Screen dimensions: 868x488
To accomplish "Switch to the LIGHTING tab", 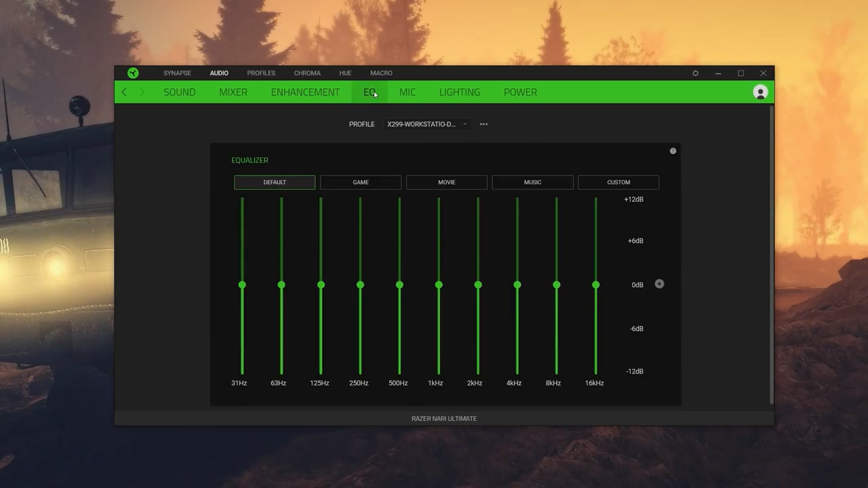I will (460, 92).
